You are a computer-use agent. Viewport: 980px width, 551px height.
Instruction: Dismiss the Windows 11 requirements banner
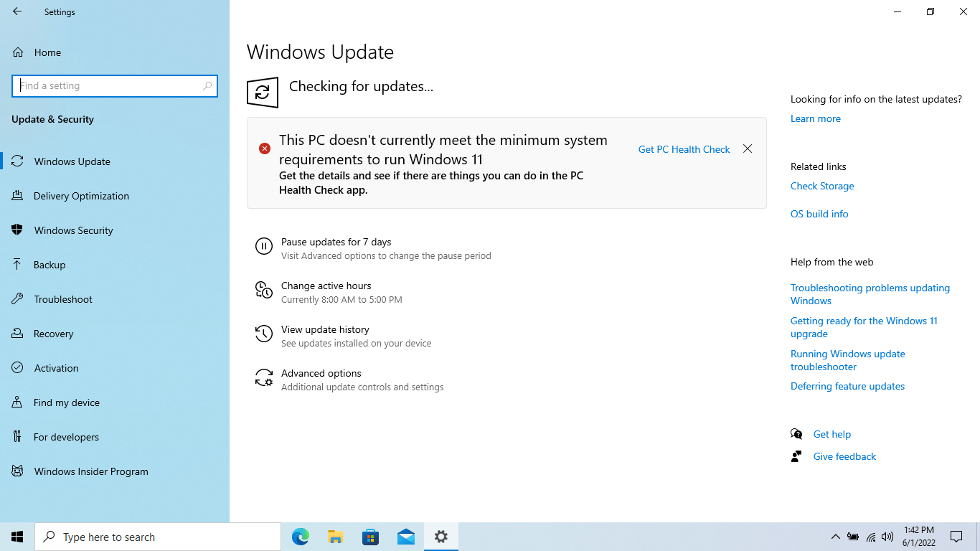tap(748, 149)
